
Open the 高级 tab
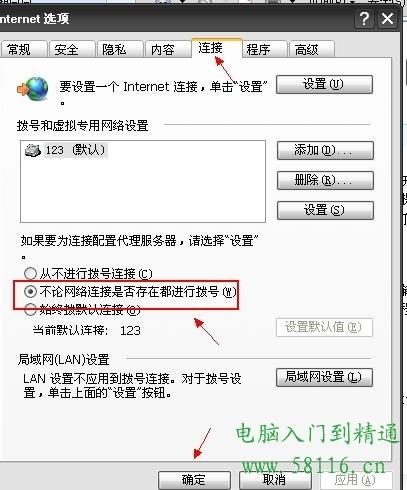point(312,50)
